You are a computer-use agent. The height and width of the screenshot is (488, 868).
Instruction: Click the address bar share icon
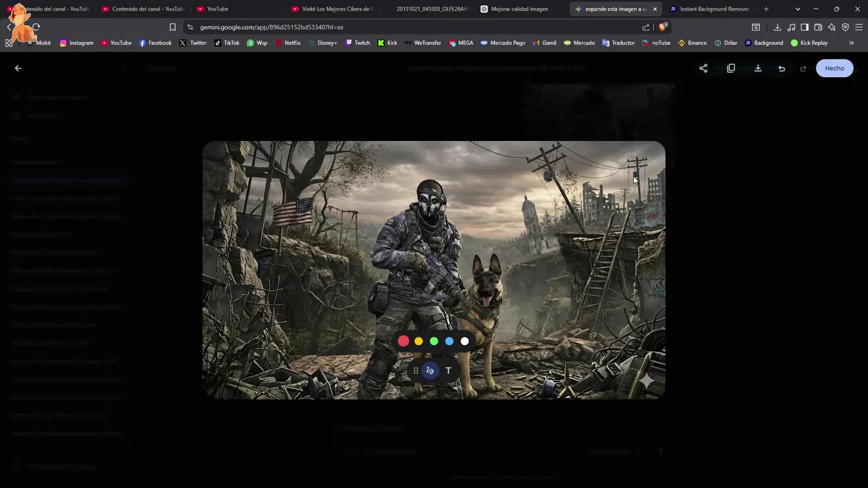[646, 27]
